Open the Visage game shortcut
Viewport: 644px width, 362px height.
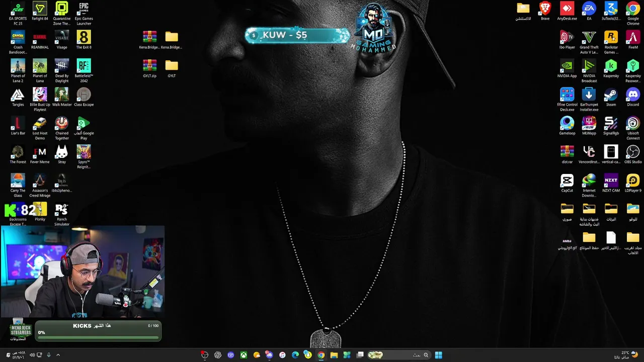62,40
